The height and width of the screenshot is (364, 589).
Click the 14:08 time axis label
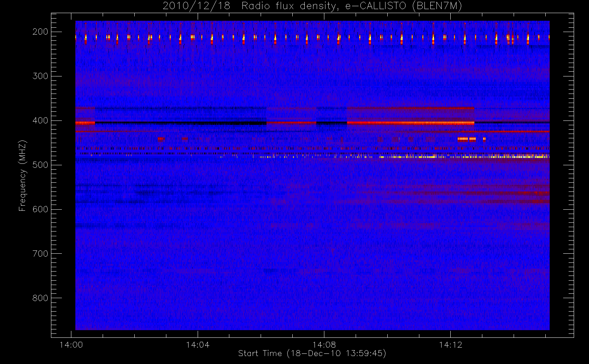pyautogui.click(x=324, y=345)
